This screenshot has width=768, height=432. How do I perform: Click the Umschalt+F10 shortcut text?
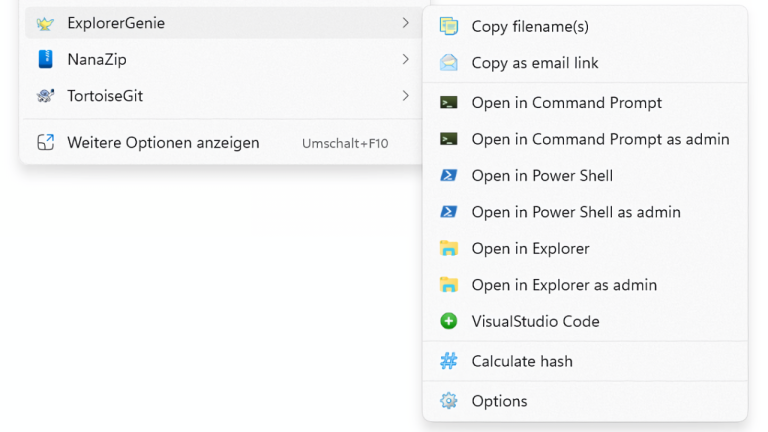(345, 143)
